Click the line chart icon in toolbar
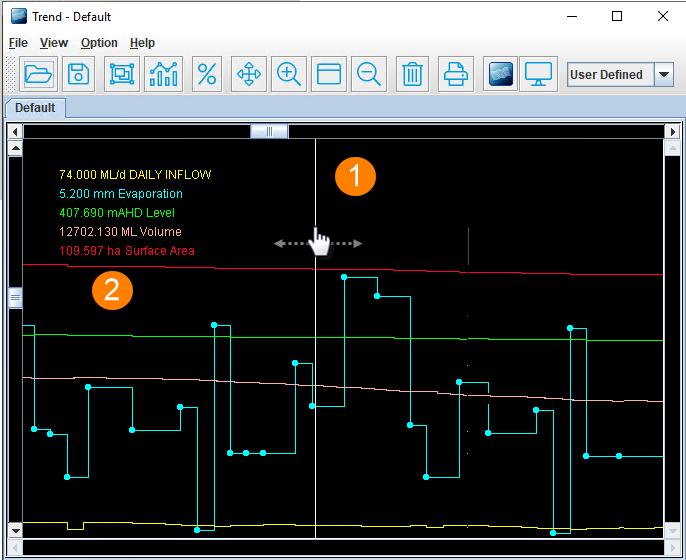 click(x=163, y=74)
